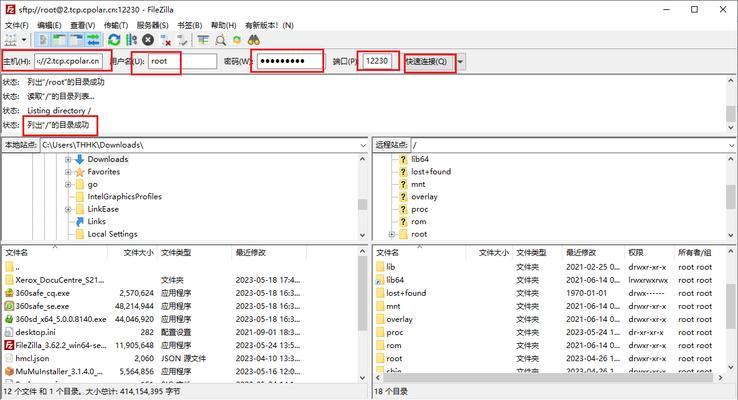738x400 pixels.
Task: Open directory listing filters dialog
Action: 203,40
